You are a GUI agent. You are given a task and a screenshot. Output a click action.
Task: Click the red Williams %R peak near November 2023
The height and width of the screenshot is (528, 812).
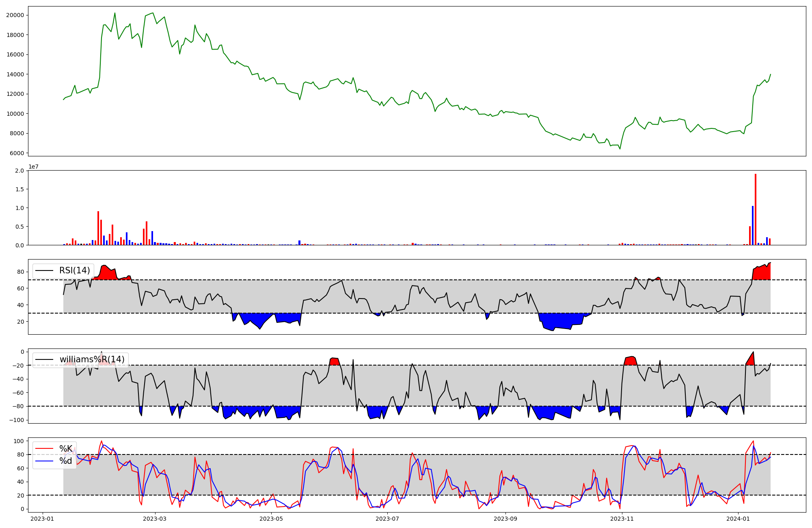pos(631,361)
